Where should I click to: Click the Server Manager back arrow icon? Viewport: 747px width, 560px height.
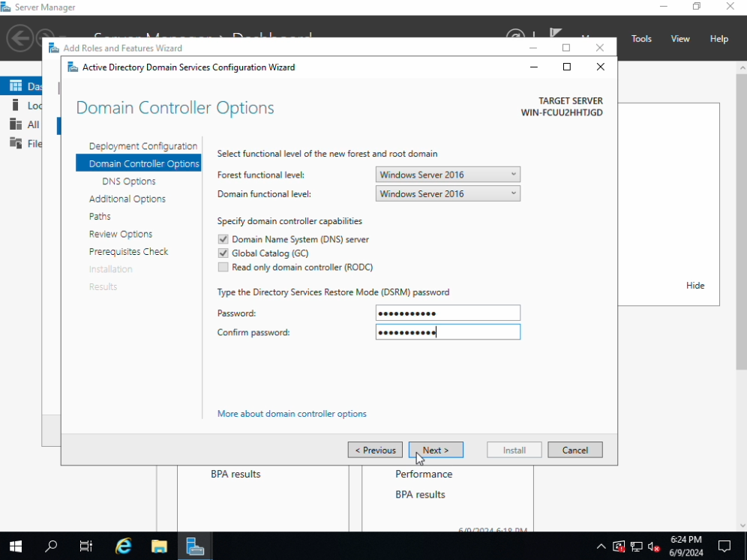pyautogui.click(x=20, y=37)
